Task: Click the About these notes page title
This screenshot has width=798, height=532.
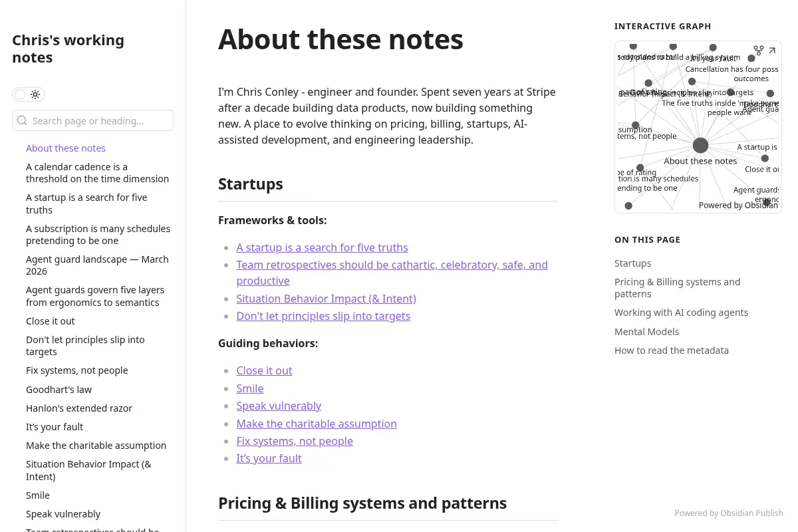Action: [x=340, y=39]
